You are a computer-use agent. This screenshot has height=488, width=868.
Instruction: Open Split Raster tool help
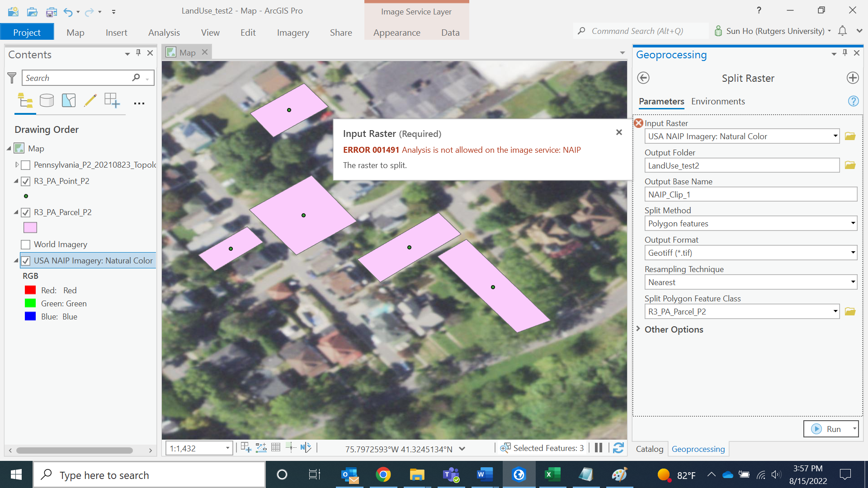pyautogui.click(x=854, y=101)
